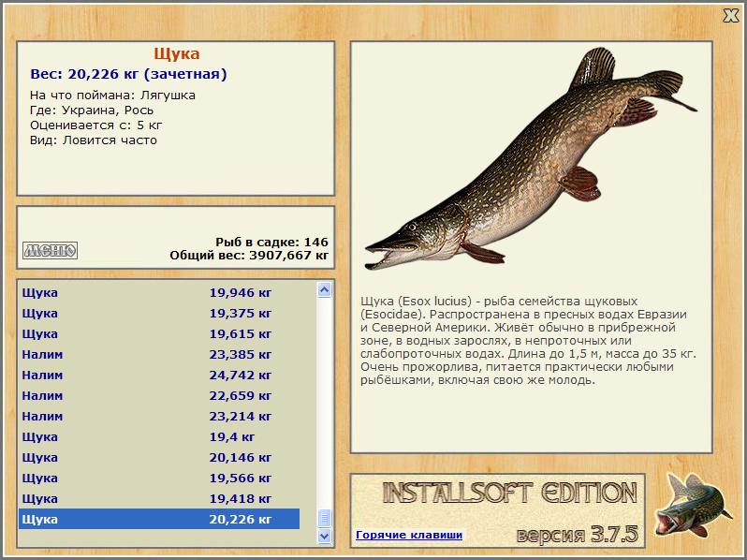This screenshot has width=747, height=560.
Task: Select the Налим 23,214 кг row
Action: click(159, 416)
